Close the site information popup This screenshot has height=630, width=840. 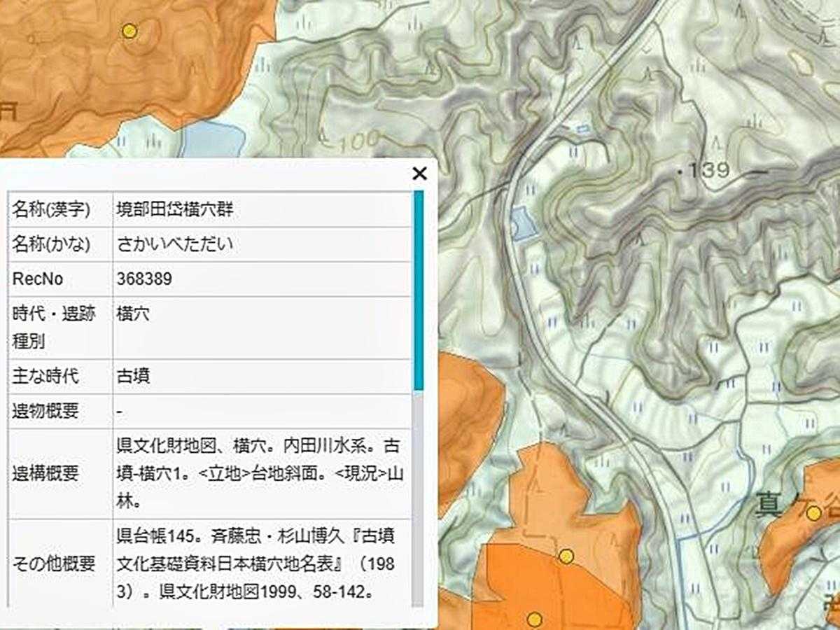[419, 174]
